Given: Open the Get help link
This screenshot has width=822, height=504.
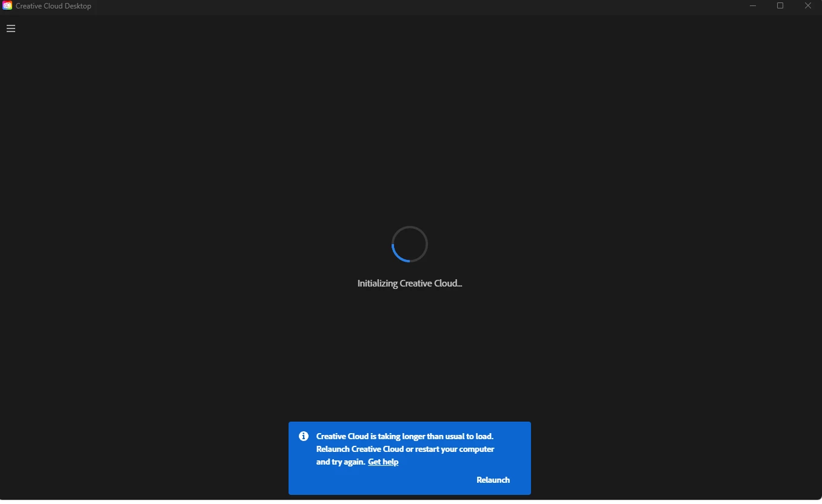Looking at the screenshot, I should tap(383, 462).
